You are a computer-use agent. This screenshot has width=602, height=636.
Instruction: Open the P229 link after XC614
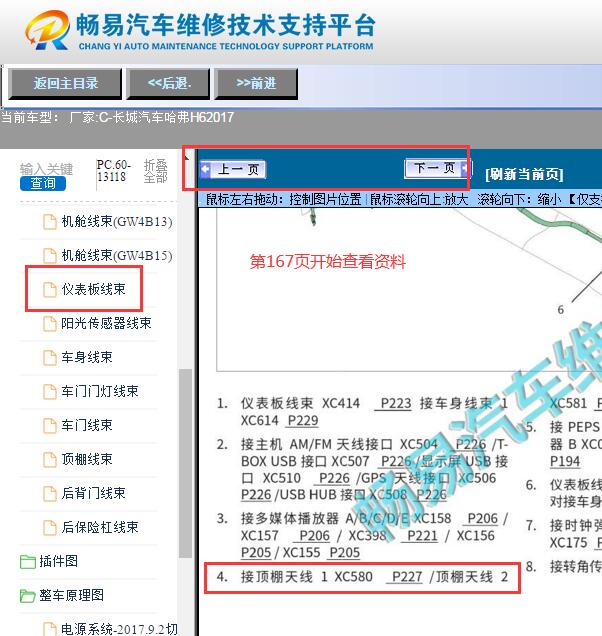click(303, 421)
